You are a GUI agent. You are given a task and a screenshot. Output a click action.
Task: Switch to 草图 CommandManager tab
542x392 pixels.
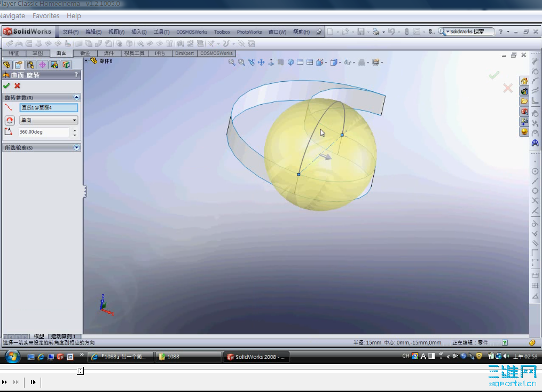click(x=38, y=53)
